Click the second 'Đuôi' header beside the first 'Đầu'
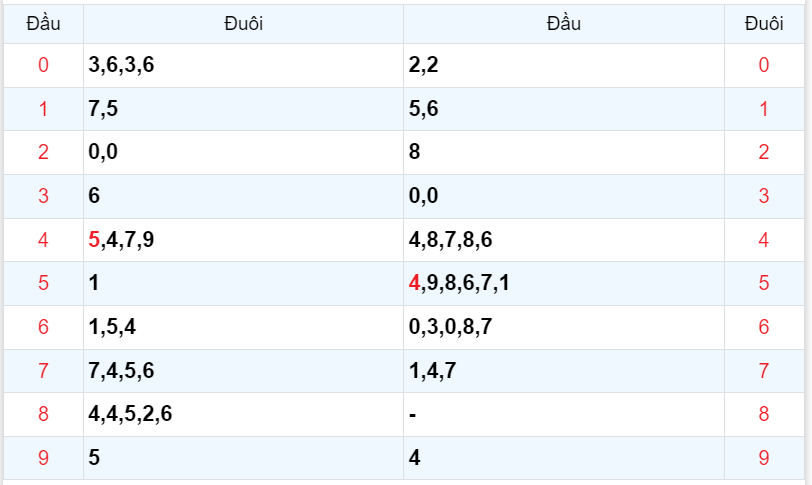812x485 pixels. coord(243,24)
